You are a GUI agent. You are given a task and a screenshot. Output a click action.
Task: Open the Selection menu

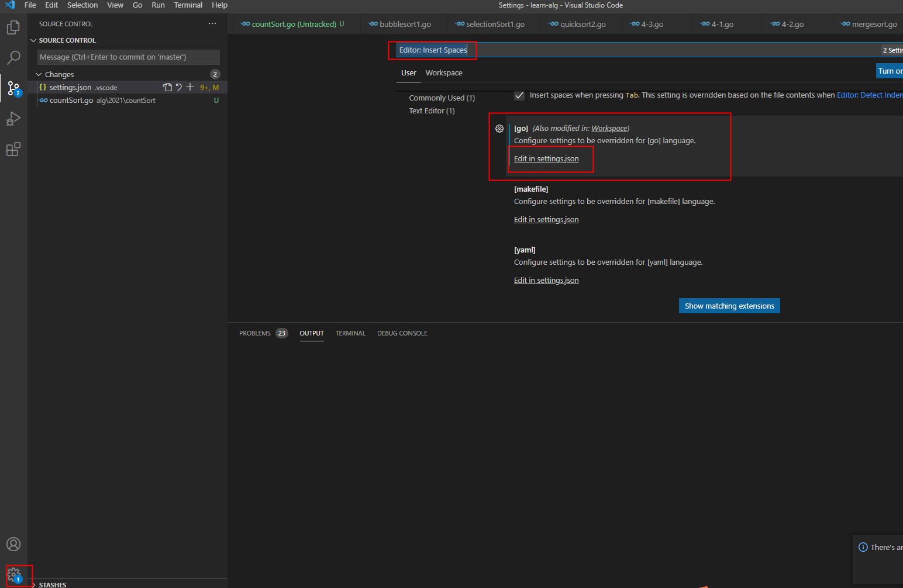click(82, 5)
